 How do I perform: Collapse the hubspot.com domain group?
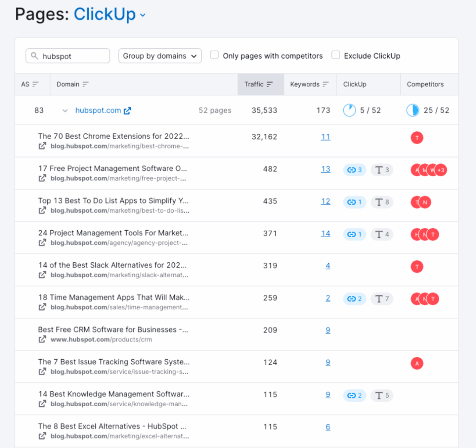(65, 110)
